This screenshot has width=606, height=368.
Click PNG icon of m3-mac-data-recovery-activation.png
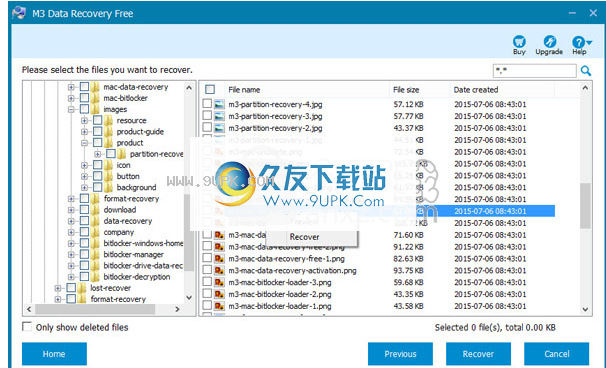(220, 271)
